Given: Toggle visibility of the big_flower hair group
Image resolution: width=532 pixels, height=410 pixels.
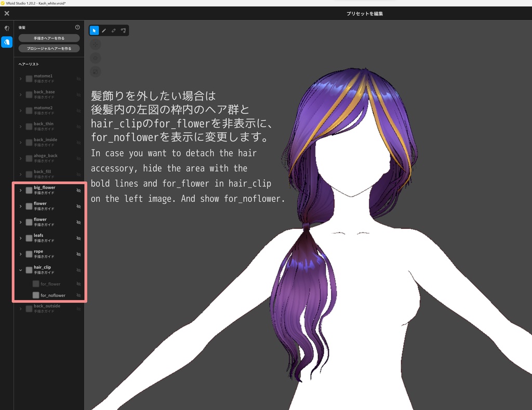Looking at the screenshot, I should pos(79,190).
